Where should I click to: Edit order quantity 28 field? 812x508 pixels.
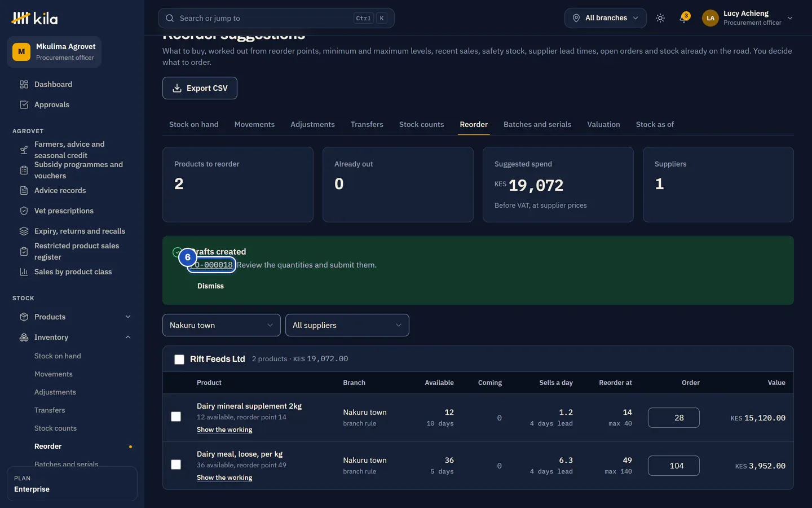tap(674, 418)
